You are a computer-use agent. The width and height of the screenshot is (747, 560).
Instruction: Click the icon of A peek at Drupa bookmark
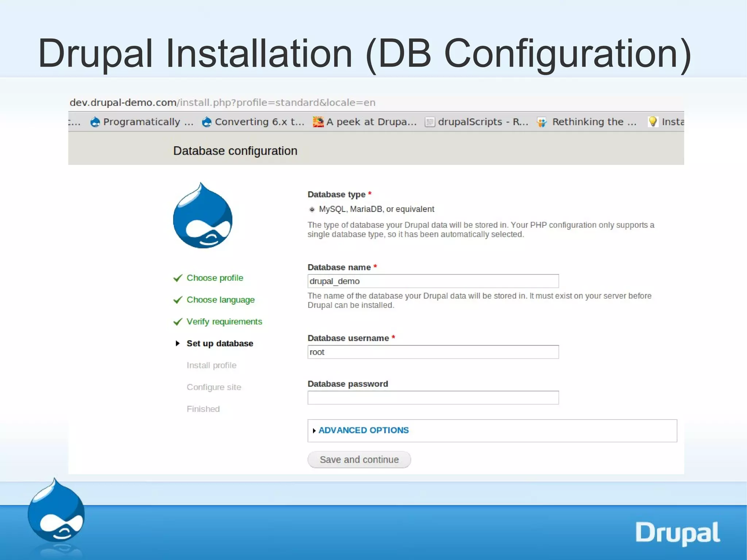point(318,122)
